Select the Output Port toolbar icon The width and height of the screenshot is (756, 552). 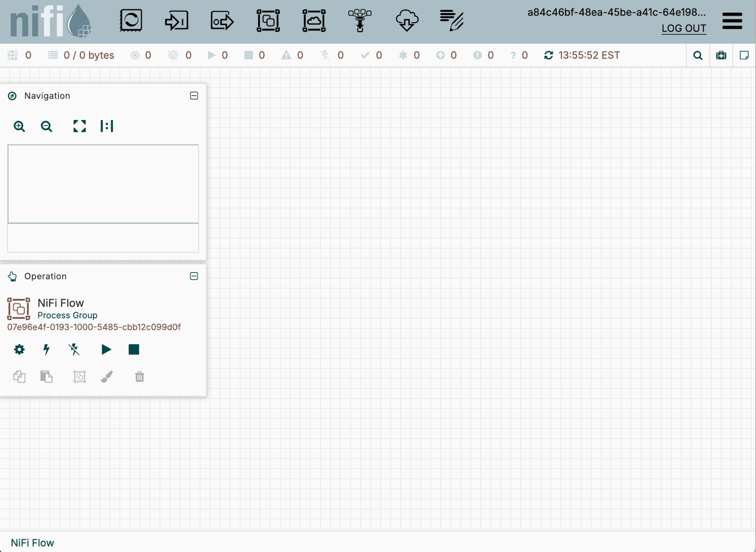click(x=222, y=21)
